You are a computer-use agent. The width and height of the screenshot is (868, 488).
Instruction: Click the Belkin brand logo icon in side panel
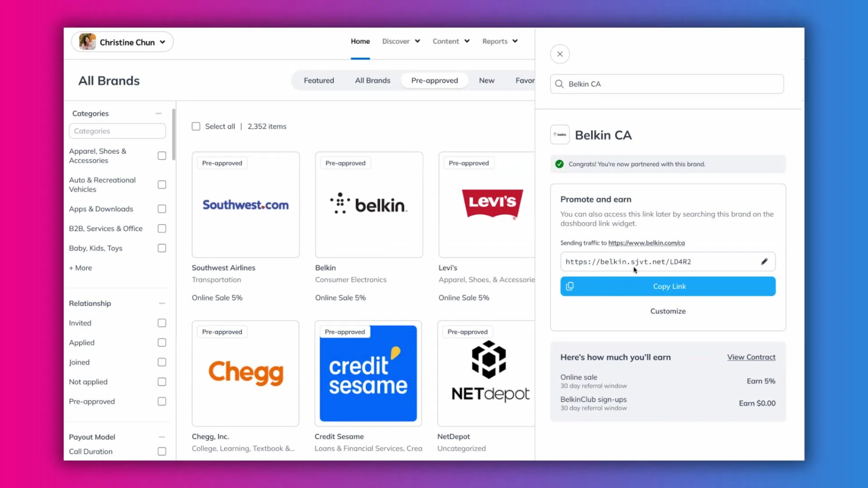(x=560, y=134)
